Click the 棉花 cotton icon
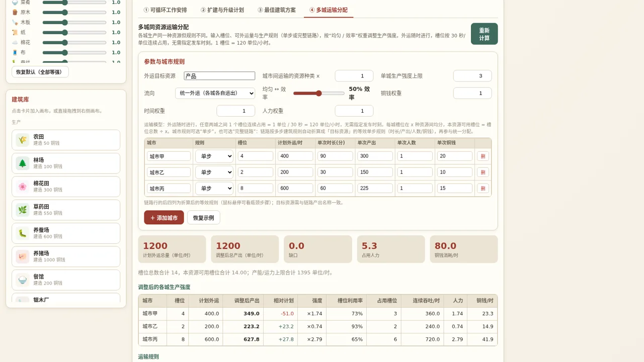This screenshot has width=644, height=362. 15,42
